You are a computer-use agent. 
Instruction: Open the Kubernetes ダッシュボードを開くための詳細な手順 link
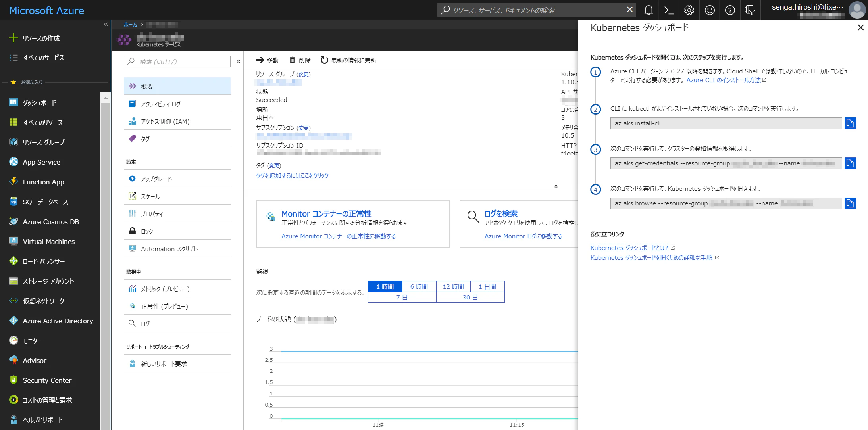[651, 257]
